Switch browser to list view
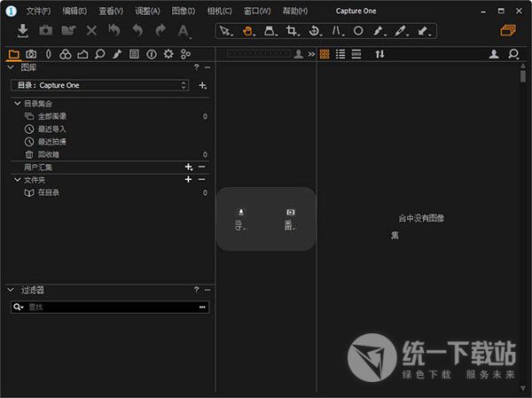This screenshot has height=398, width=532. (x=340, y=54)
